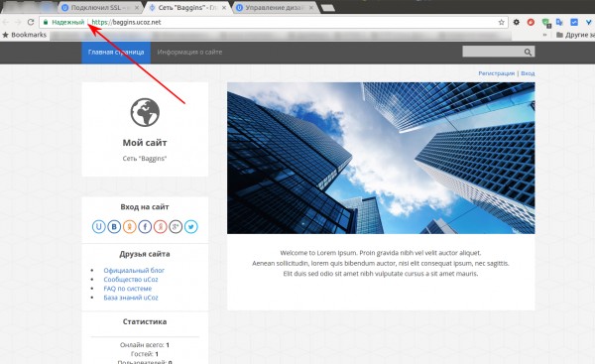595x364 pixels.
Task: Switch to 'Управление диза' tab
Action: coord(275,8)
